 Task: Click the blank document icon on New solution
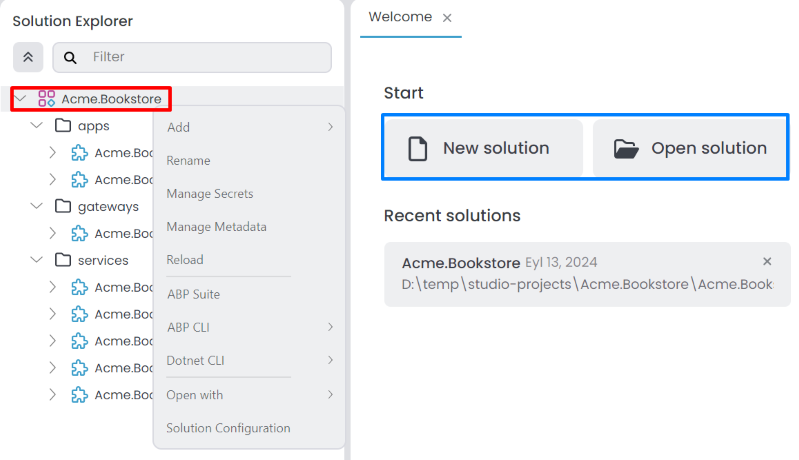pyautogui.click(x=417, y=149)
